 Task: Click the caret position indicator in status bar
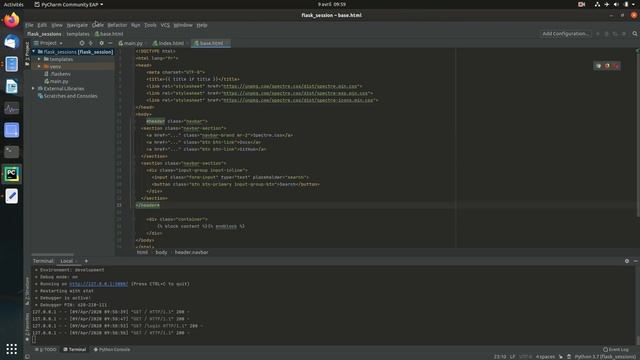coord(500,357)
